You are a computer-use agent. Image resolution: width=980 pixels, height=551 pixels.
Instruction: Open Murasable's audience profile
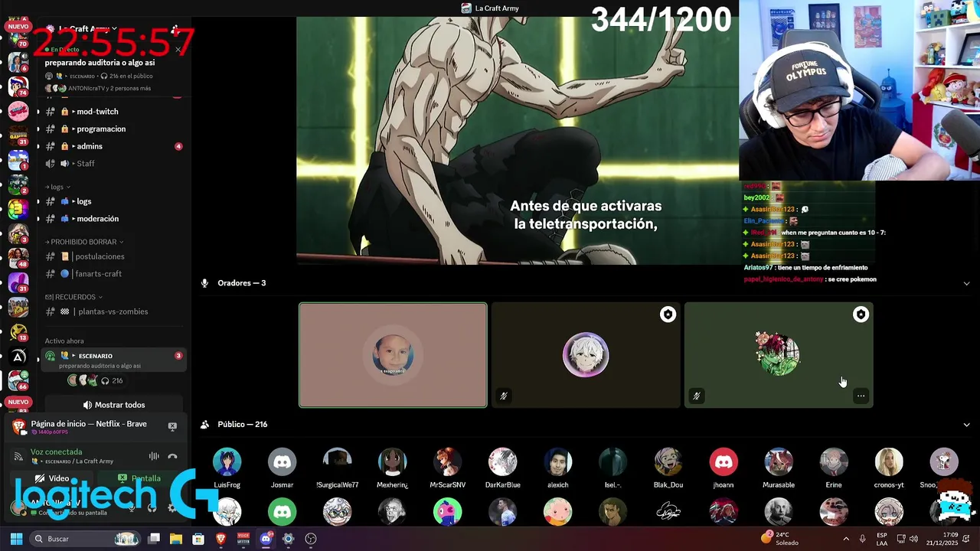[779, 468]
